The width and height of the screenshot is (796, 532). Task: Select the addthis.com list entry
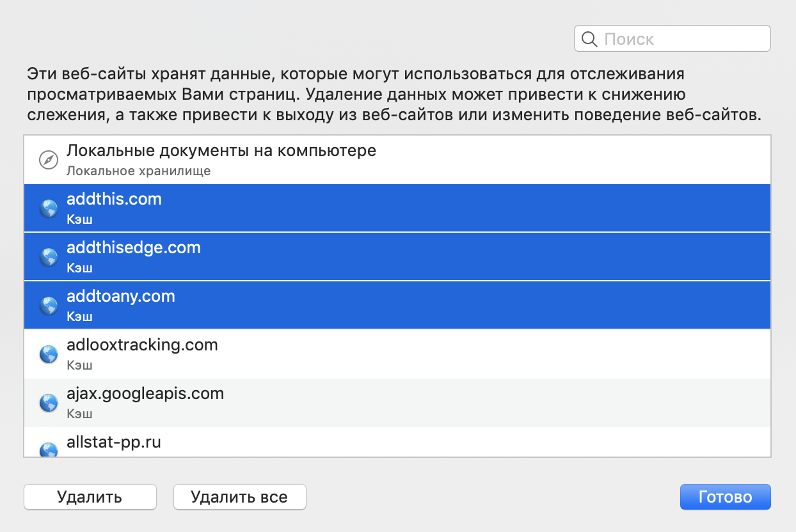tap(397, 208)
